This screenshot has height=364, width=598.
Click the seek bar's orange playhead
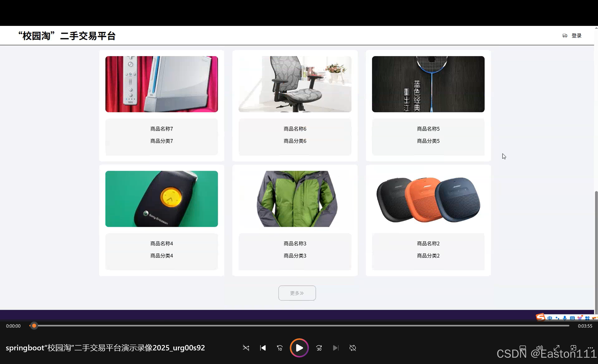pos(34,326)
